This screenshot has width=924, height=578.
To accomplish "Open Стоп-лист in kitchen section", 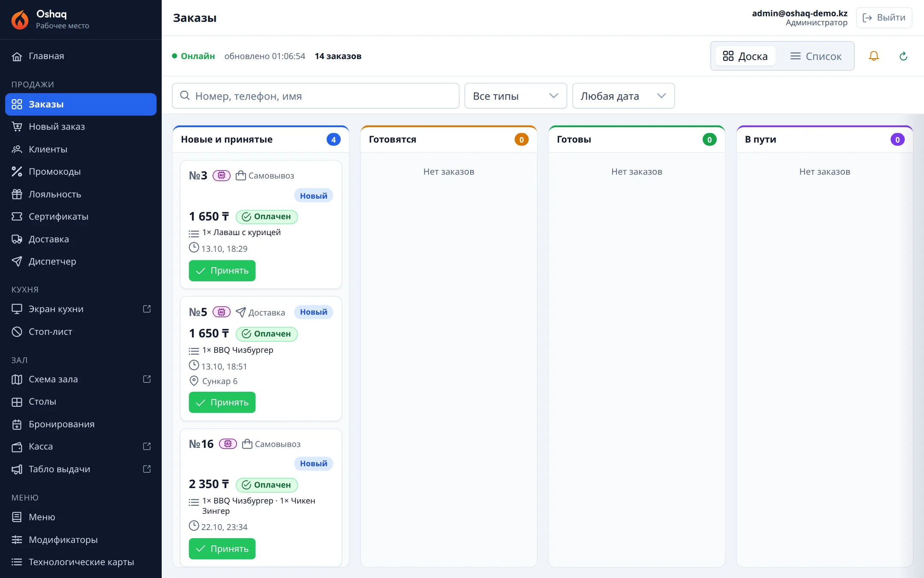I will [81, 332].
